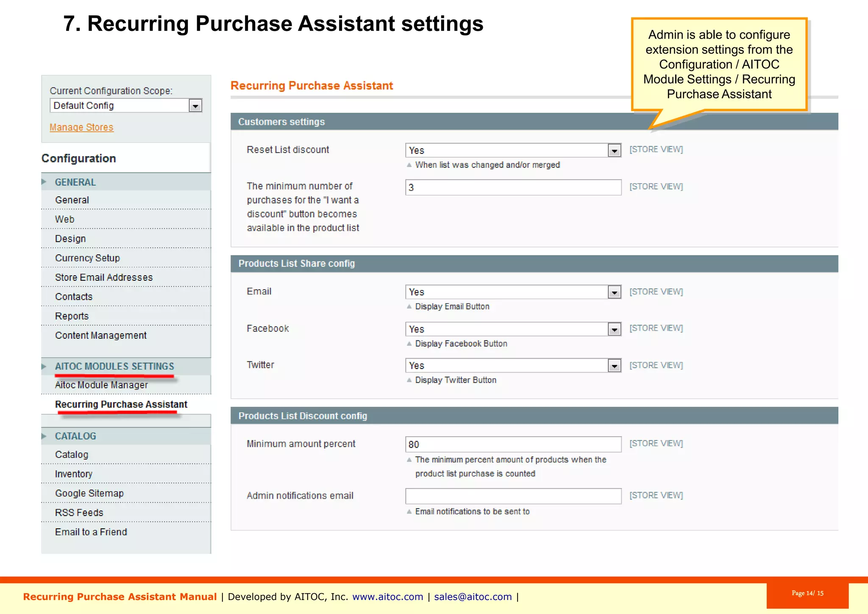Open the Twitter share dropdown
This screenshot has height=614, width=868.
[513, 366]
